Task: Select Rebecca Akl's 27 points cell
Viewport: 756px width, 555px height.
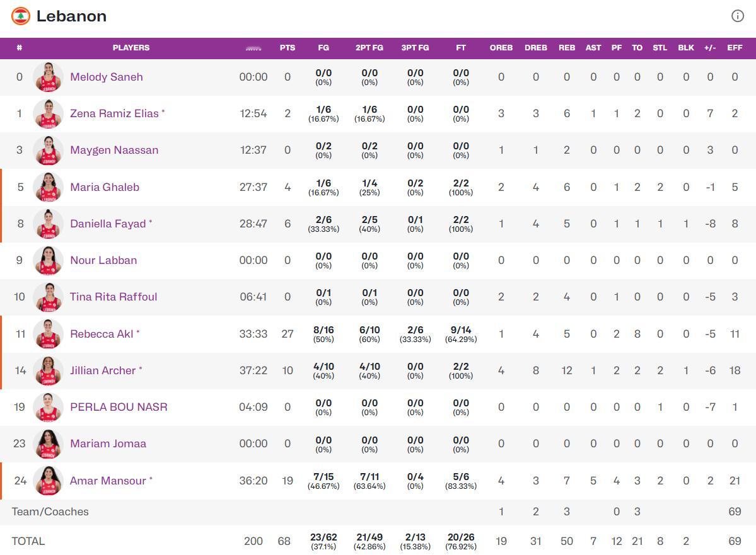Action: [288, 334]
